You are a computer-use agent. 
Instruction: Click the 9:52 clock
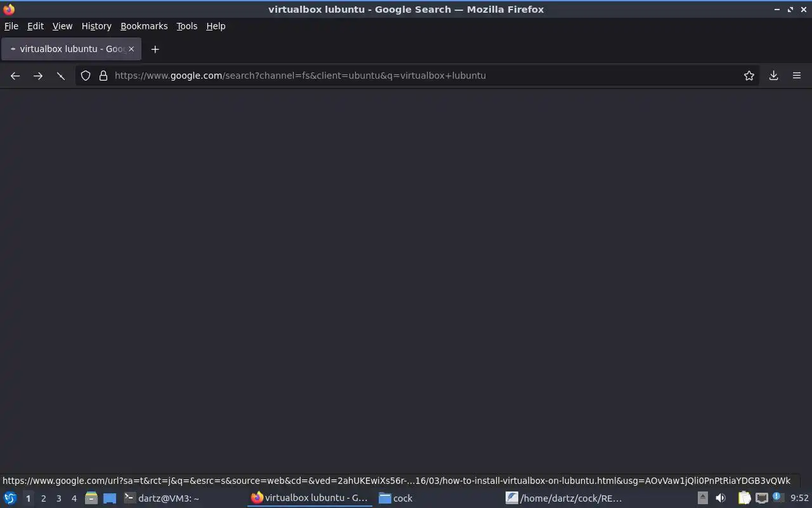[799, 498]
